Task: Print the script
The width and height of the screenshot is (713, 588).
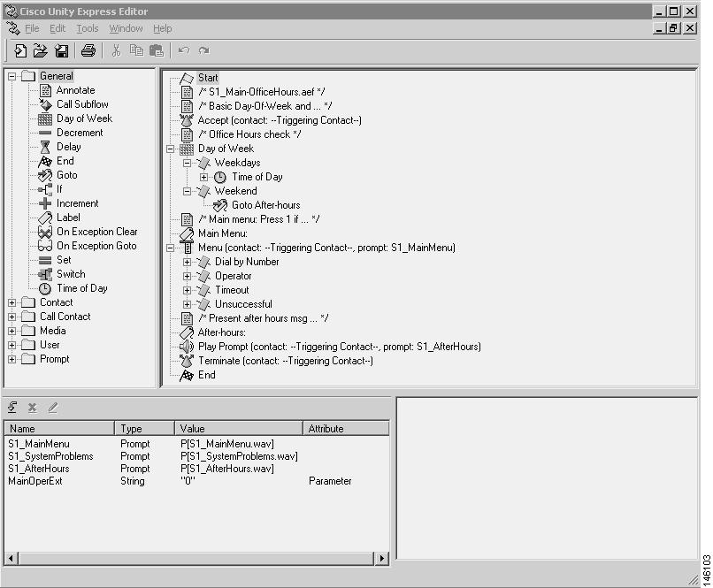Action: point(88,50)
